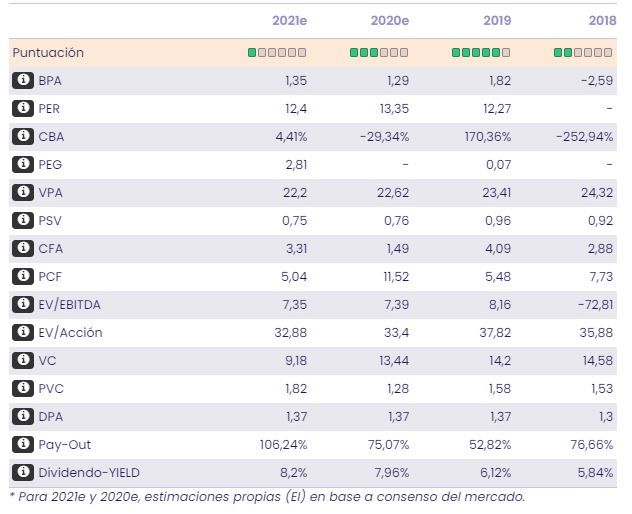The image size is (632, 514).
Task: Click the EV/Acción row label
Action: 70,332
